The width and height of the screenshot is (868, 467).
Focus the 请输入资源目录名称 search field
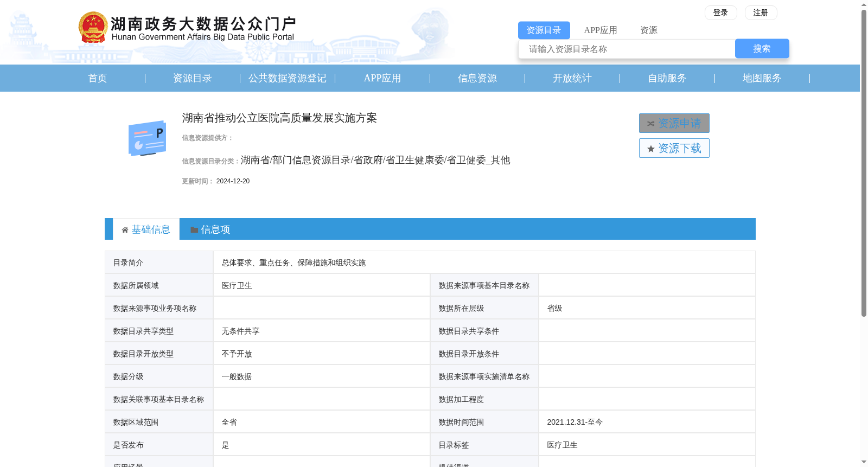[x=627, y=49]
